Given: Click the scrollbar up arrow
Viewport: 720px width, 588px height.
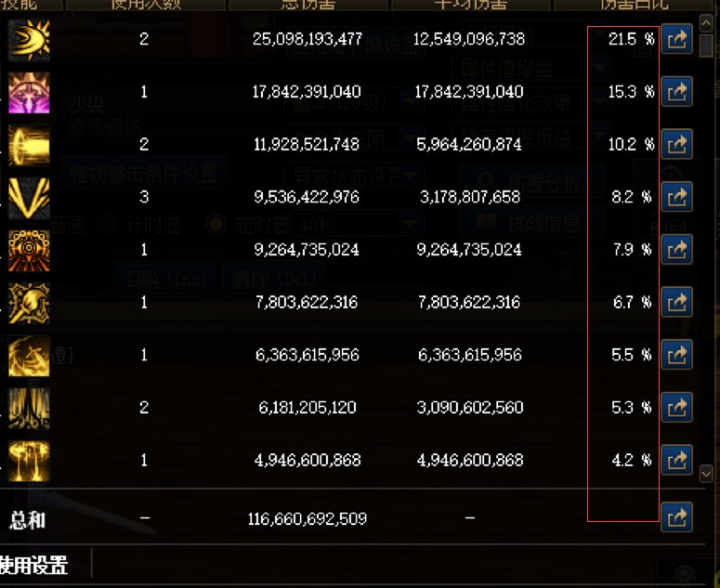Looking at the screenshot, I should (x=706, y=23).
